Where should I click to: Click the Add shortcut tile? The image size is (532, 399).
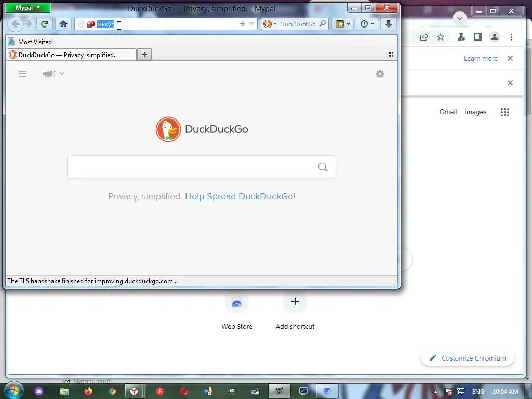(295, 311)
